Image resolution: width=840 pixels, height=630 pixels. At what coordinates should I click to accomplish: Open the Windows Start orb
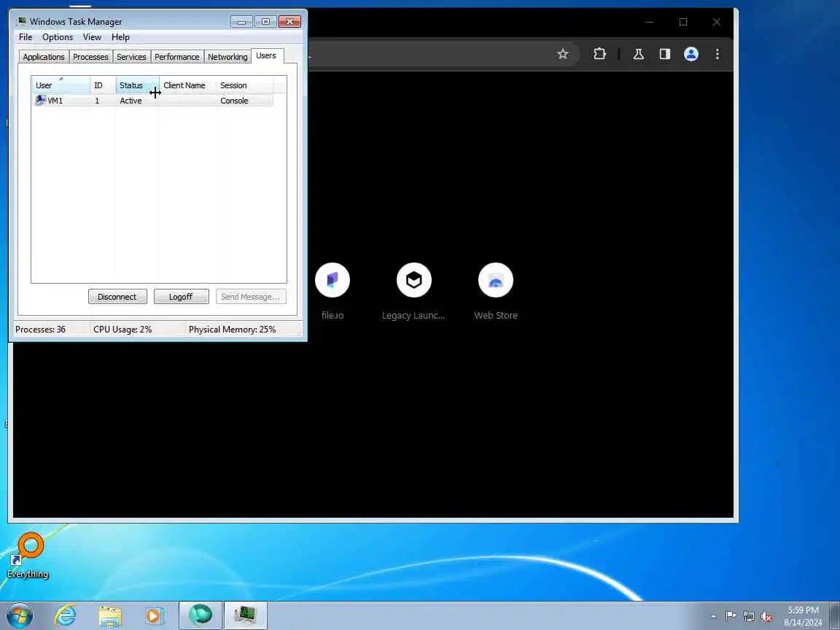point(20,615)
